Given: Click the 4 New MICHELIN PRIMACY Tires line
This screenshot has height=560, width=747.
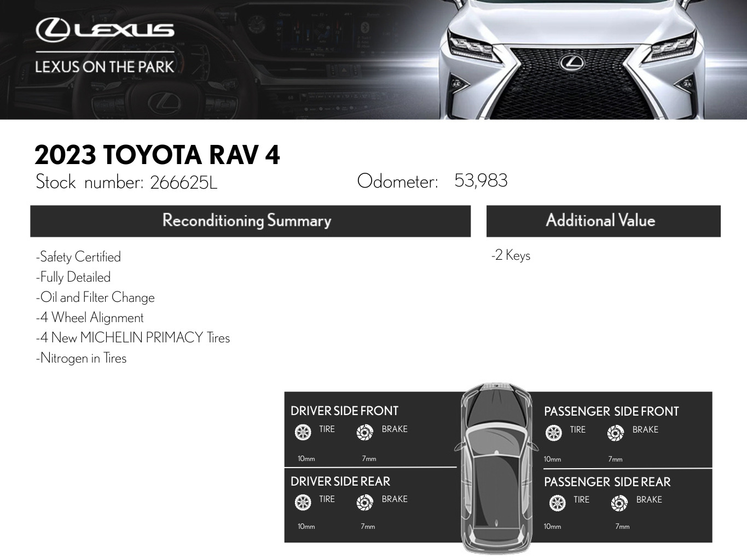Looking at the screenshot, I should point(133,337).
